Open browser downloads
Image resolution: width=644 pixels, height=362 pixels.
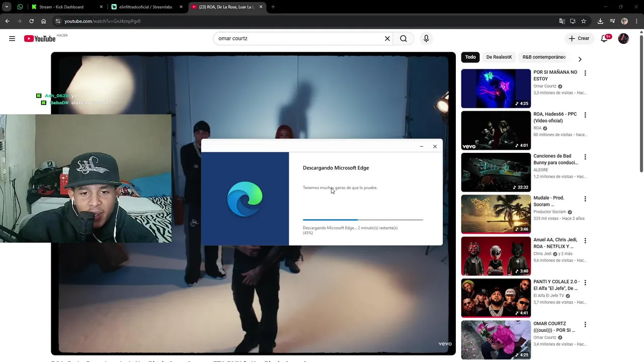point(600,21)
